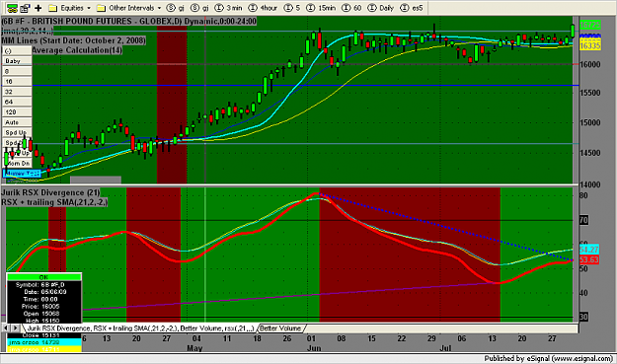Screen dimensions: 617x364
Task: Click the 15000 price axis label
Action: [x=590, y=122]
